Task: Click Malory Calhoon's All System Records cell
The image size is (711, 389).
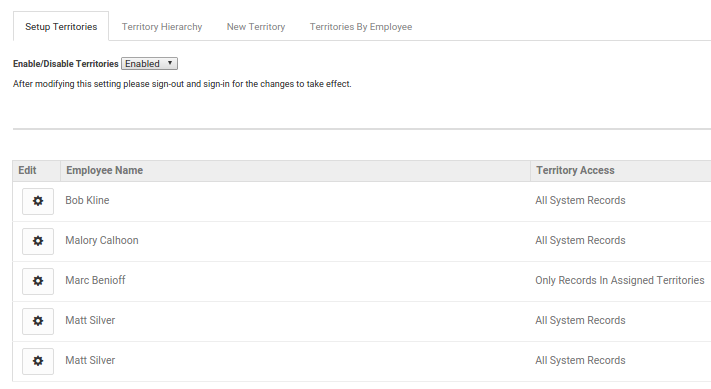Action: coord(580,240)
